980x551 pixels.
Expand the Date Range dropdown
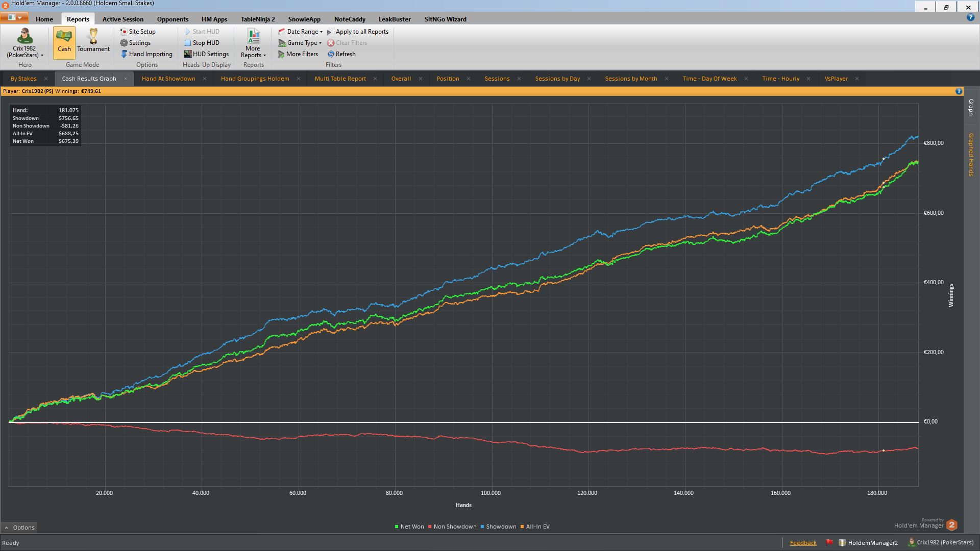[301, 32]
